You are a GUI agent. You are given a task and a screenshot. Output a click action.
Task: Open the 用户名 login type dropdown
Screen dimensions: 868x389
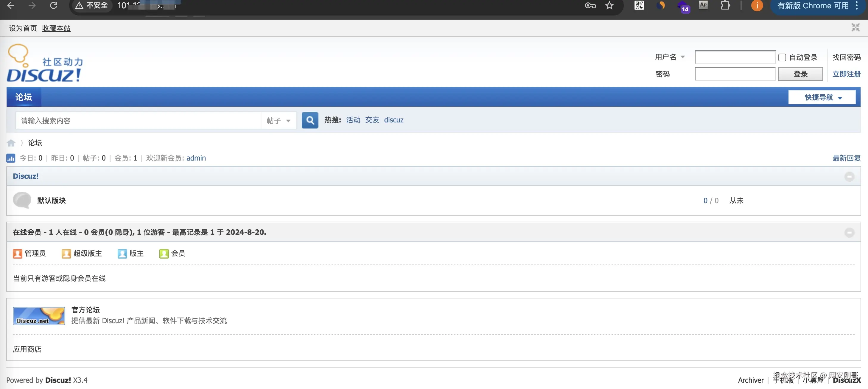coord(670,57)
